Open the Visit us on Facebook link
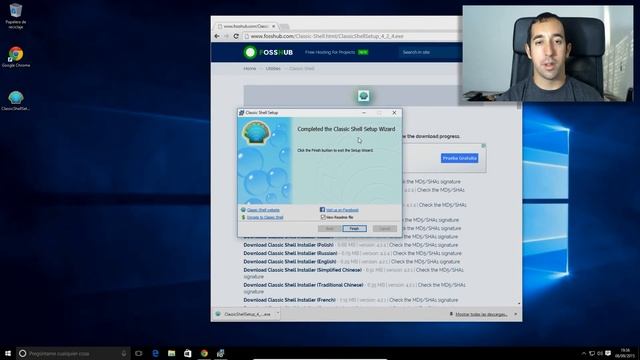 [342, 210]
